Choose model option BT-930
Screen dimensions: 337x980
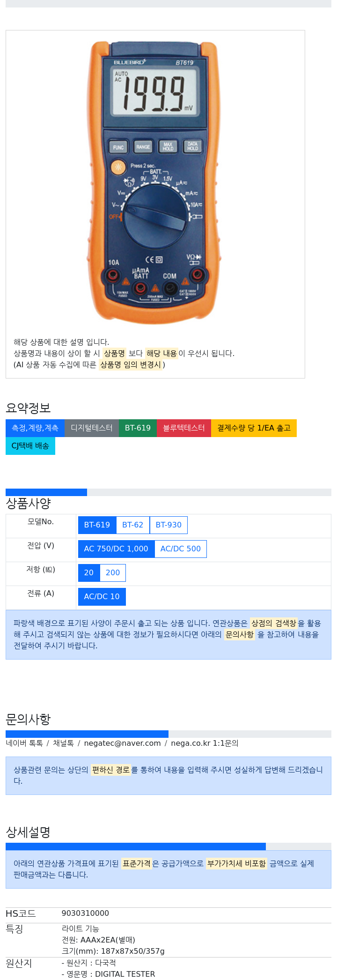tap(168, 525)
